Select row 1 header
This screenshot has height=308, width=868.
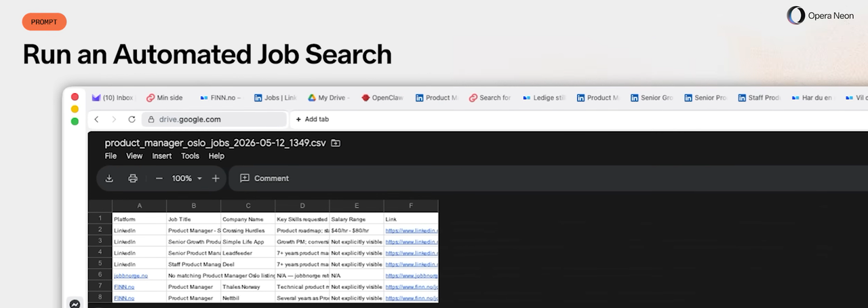(100, 218)
